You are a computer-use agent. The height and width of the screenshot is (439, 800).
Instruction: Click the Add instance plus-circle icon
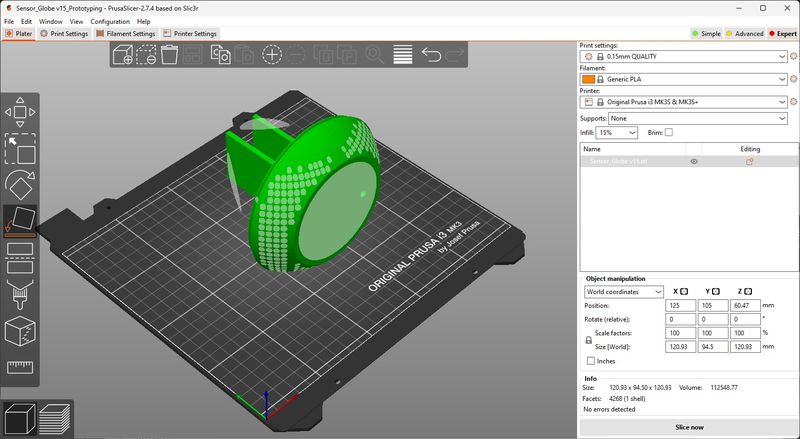coord(272,54)
